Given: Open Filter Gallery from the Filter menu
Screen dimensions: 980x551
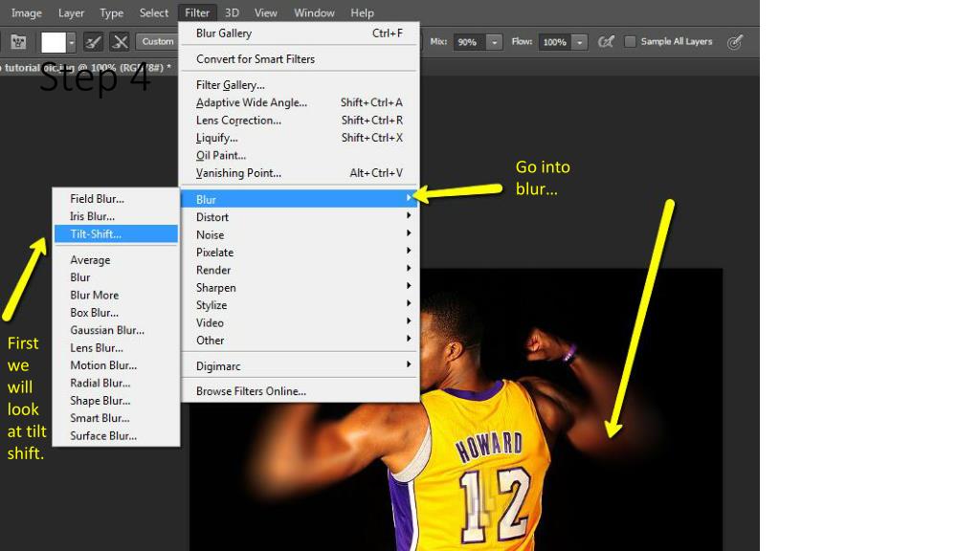Looking at the screenshot, I should pyautogui.click(x=300, y=85).
